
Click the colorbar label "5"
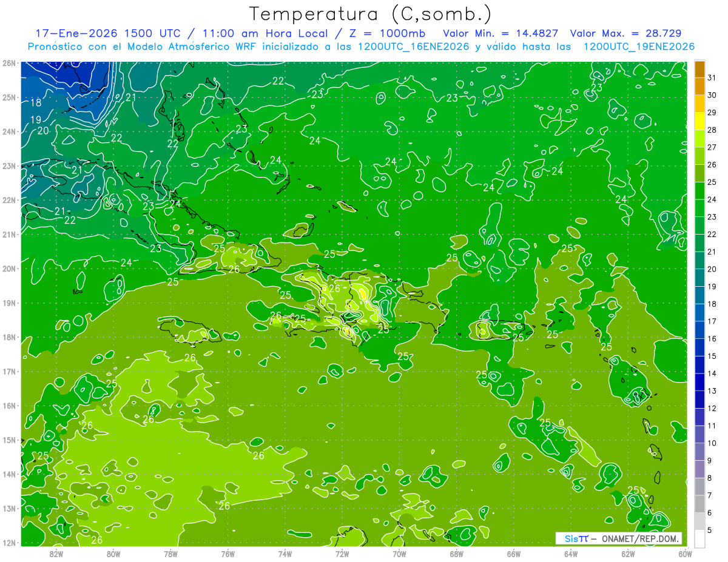click(710, 530)
